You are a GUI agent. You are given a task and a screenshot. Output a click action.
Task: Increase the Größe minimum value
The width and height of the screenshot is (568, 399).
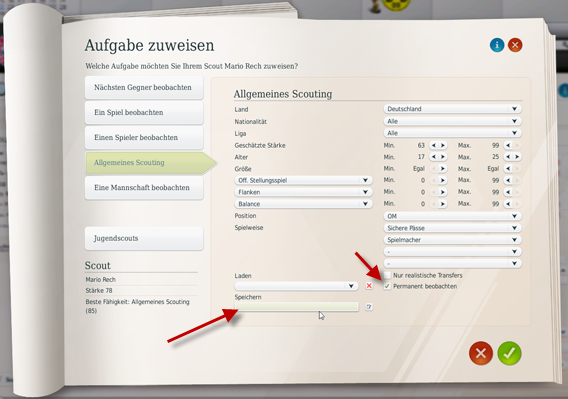pyautogui.click(x=442, y=169)
